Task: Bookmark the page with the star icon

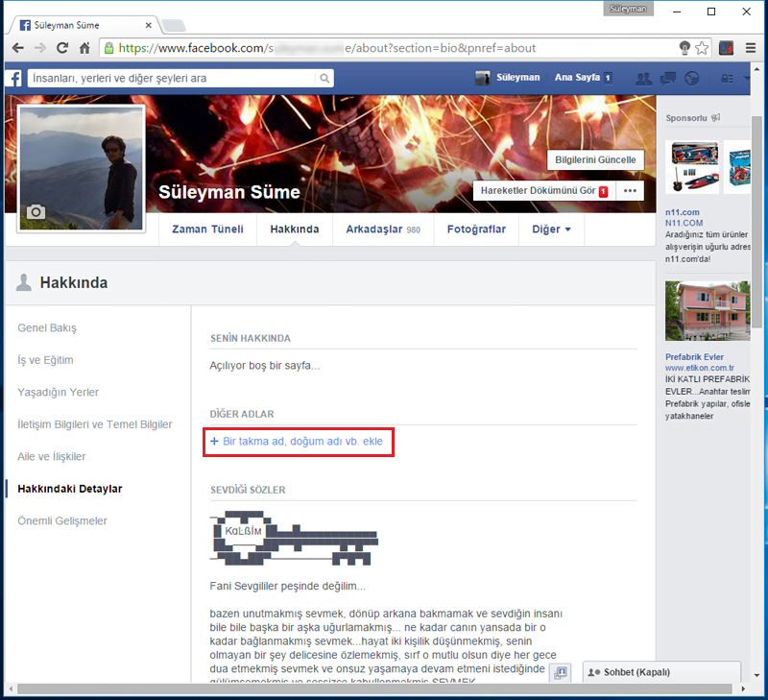Action: click(x=700, y=47)
